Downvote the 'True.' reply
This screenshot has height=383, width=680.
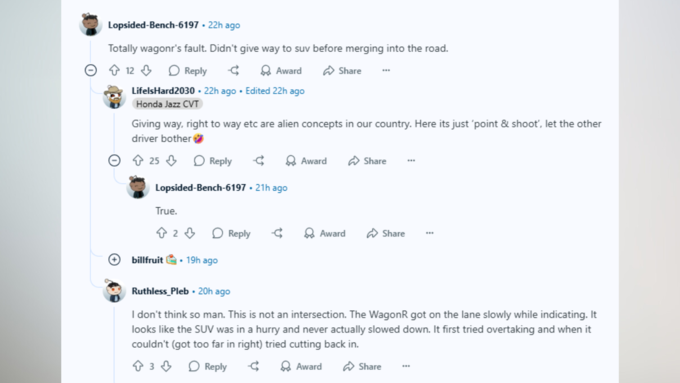coord(190,233)
